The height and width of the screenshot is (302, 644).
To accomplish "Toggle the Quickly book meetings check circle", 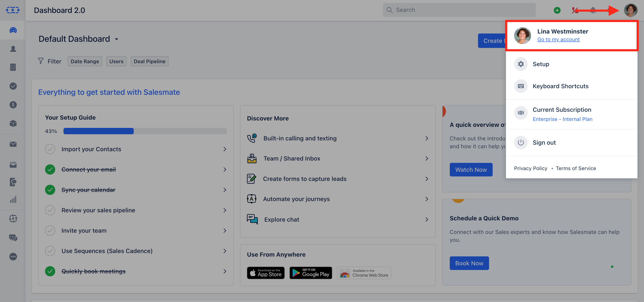I will (x=50, y=271).
